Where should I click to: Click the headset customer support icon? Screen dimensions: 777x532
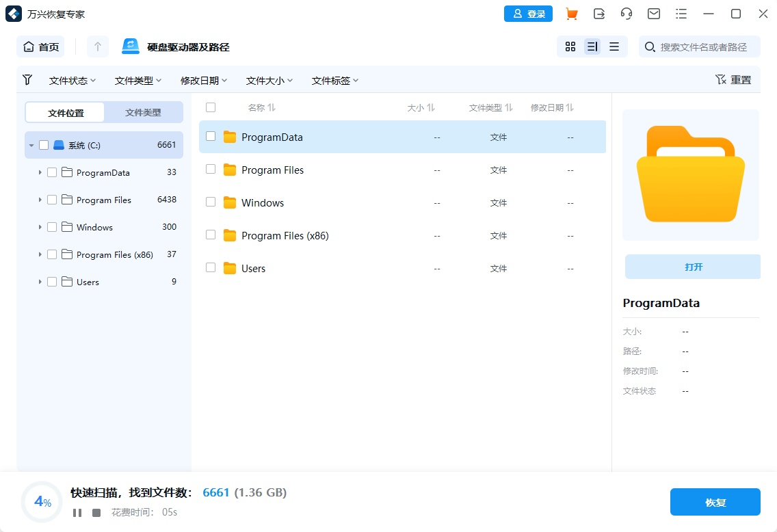(627, 14)
